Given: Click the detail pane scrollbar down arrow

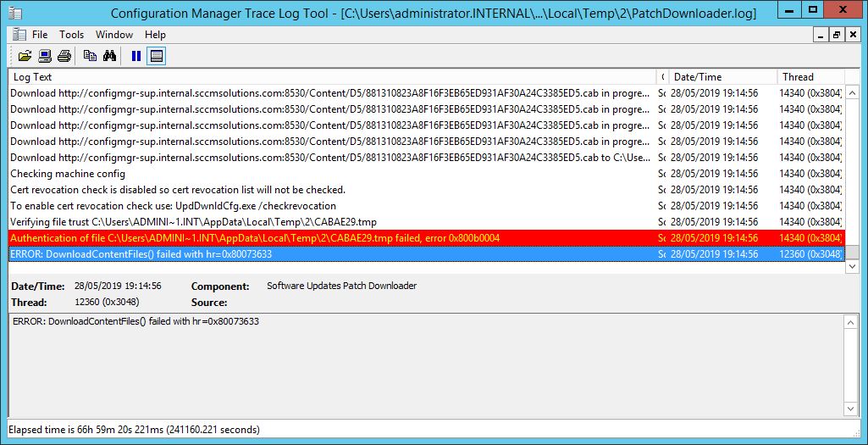Looking at the screenshot, I should [851, 409].
